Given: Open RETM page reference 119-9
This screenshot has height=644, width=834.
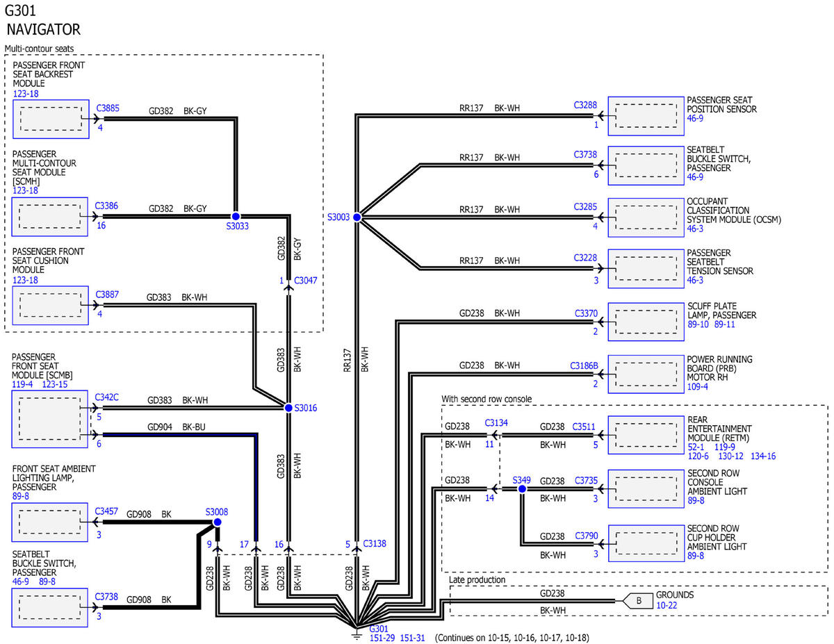Looking at the screenshot, I should point(726,447).
